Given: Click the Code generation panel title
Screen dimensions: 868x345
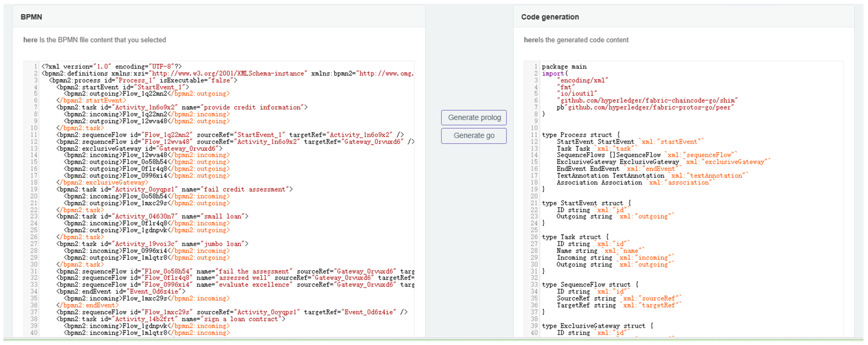Looking at the screenshot, I should pos(550,17).
